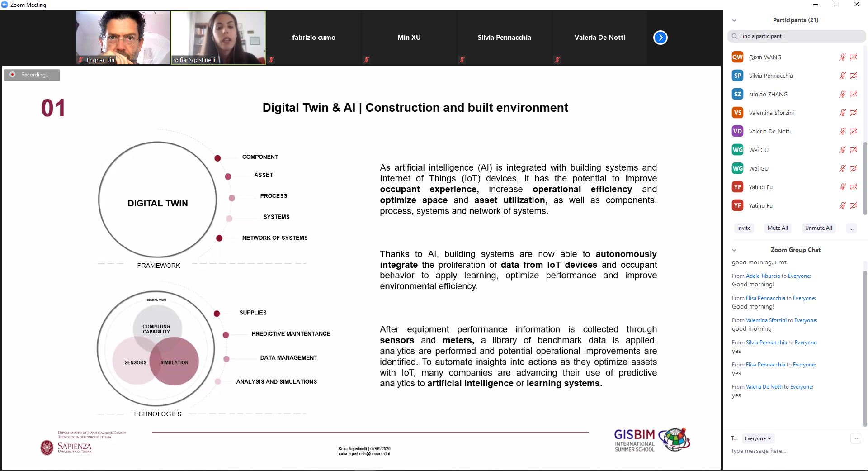Toggle Valentina Sforzini's microphone mute

point(842,113)
